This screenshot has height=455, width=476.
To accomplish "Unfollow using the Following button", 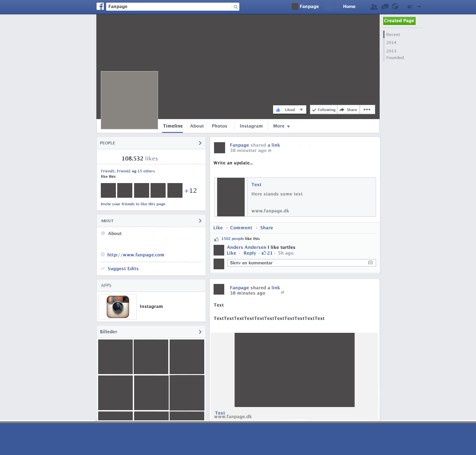I will [323, 109].
